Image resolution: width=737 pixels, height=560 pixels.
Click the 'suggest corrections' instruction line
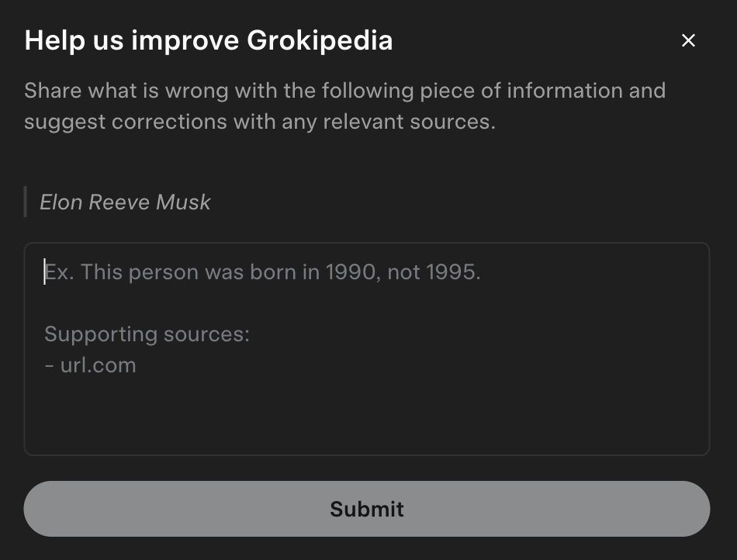pyautogui.click(x=259, y=122)
